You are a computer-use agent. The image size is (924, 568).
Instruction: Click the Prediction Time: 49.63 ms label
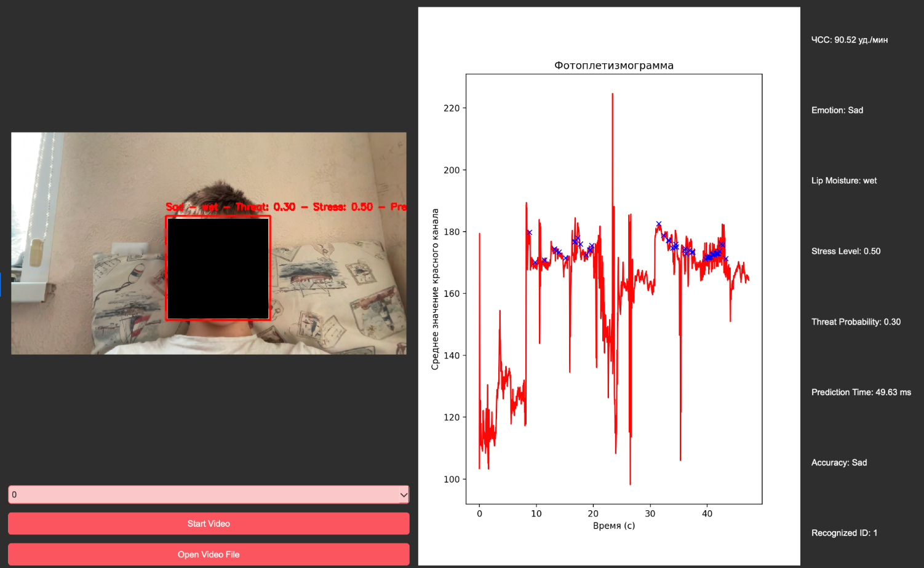[861, 392]
